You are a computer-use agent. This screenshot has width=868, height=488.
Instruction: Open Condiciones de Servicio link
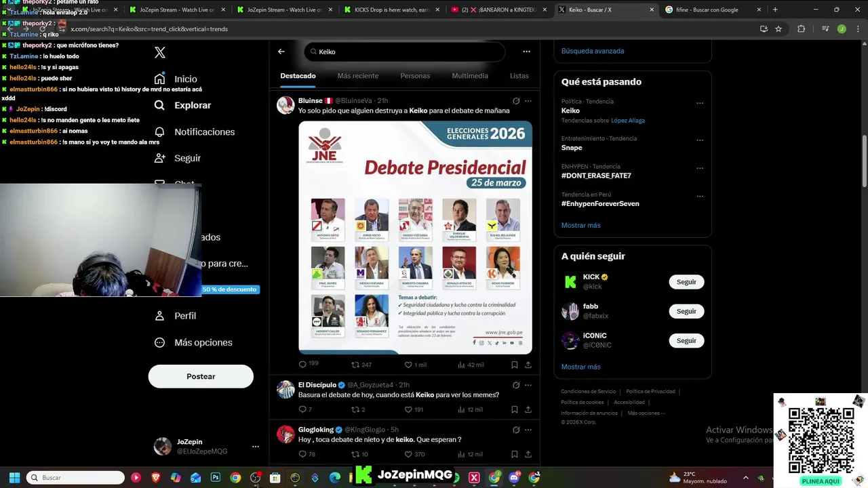point(589,391)
